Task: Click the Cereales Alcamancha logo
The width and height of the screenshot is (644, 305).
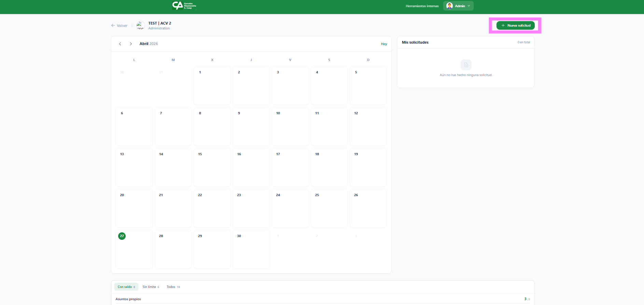Action: pos(184,5)
